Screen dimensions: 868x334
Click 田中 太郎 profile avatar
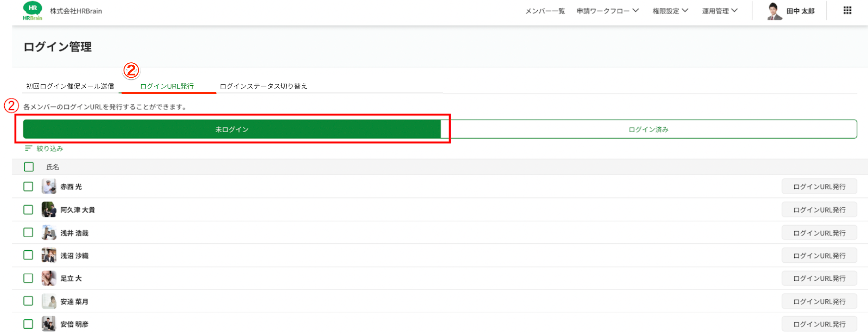pos(774,11)
